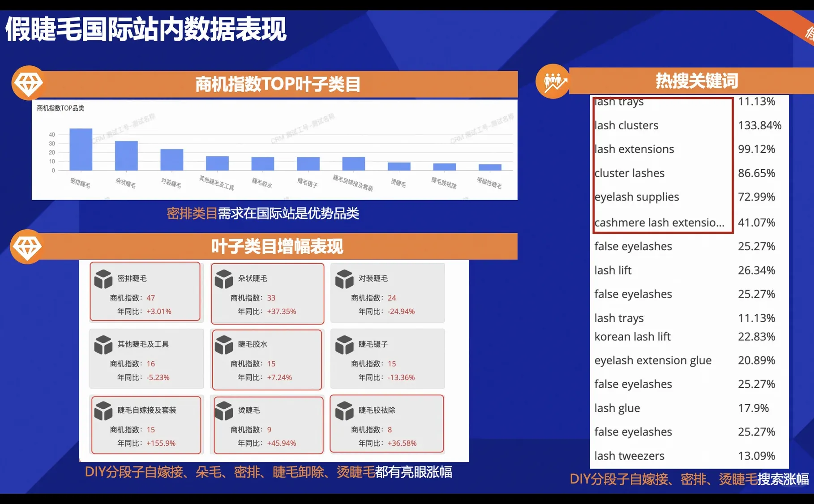Click the cube icon on the 密排睫毛 card
This screenshot has width=814, height=504.
coord(103,278)
